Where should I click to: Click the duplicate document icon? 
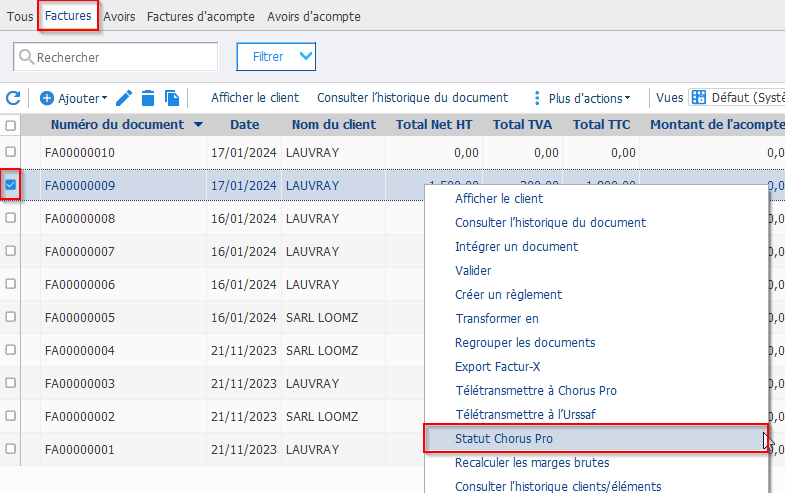click(172, 98)
